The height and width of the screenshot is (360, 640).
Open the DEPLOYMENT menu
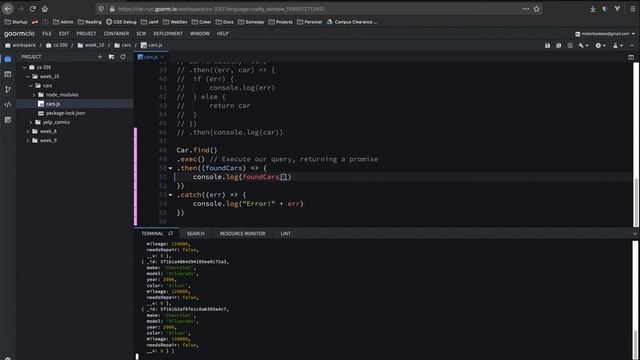point(168,33)
